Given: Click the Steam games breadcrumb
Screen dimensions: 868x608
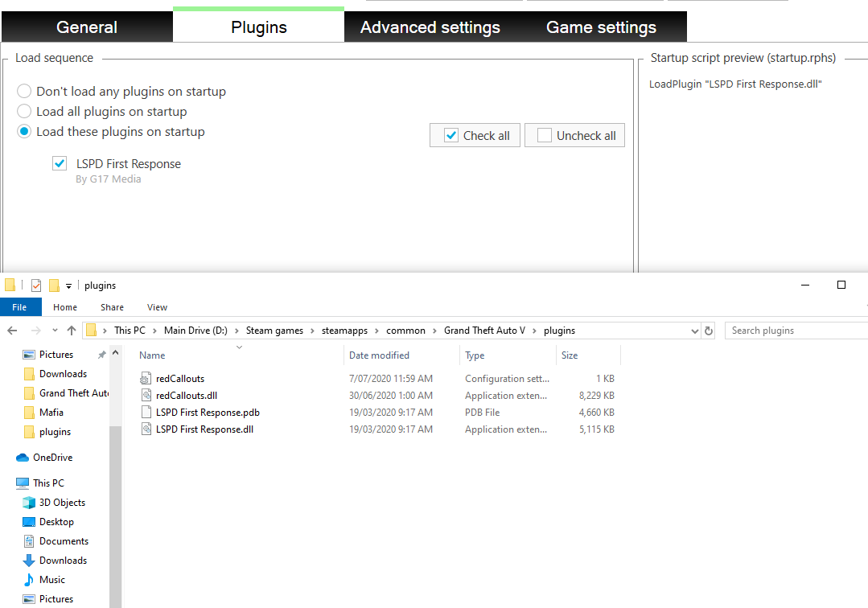Looking at the screenshot, I should pyautogui.click(x=274, y=331).
